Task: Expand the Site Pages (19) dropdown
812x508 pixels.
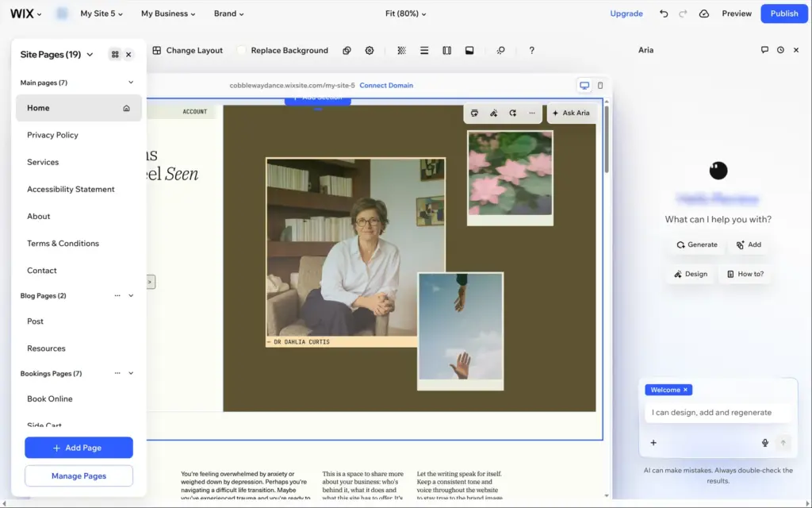Action: (x=90, y=55)
